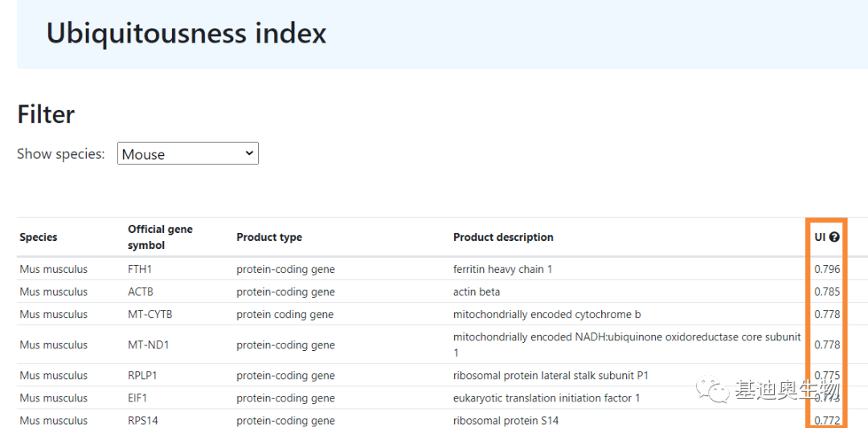868x428 pixels.
Task: Click the actin beta description
Action: [476, 291]
